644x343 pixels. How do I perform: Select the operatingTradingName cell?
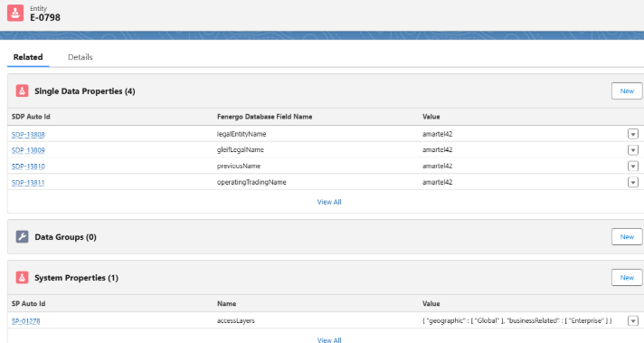[251, 182]
